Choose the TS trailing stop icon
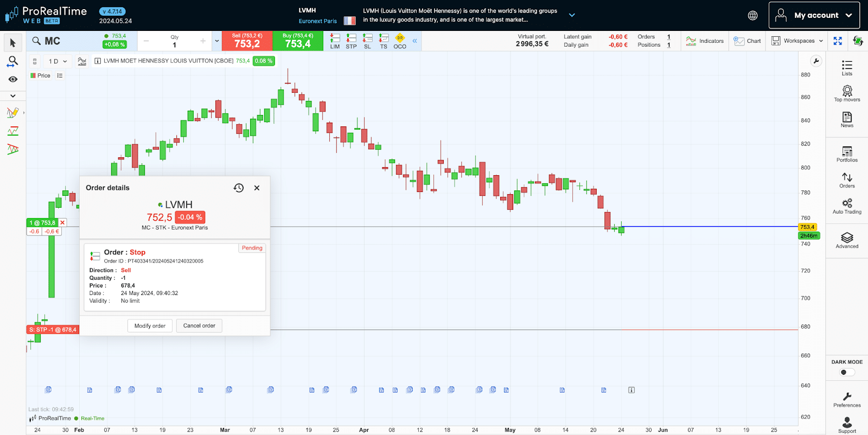 point(384,41)
